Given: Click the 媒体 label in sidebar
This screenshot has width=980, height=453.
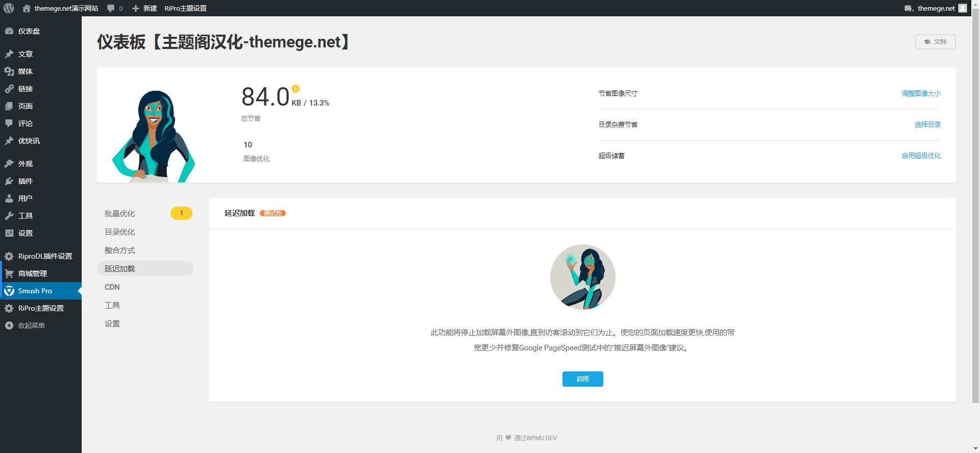Looking at the screenshot, I should [26, 71].
